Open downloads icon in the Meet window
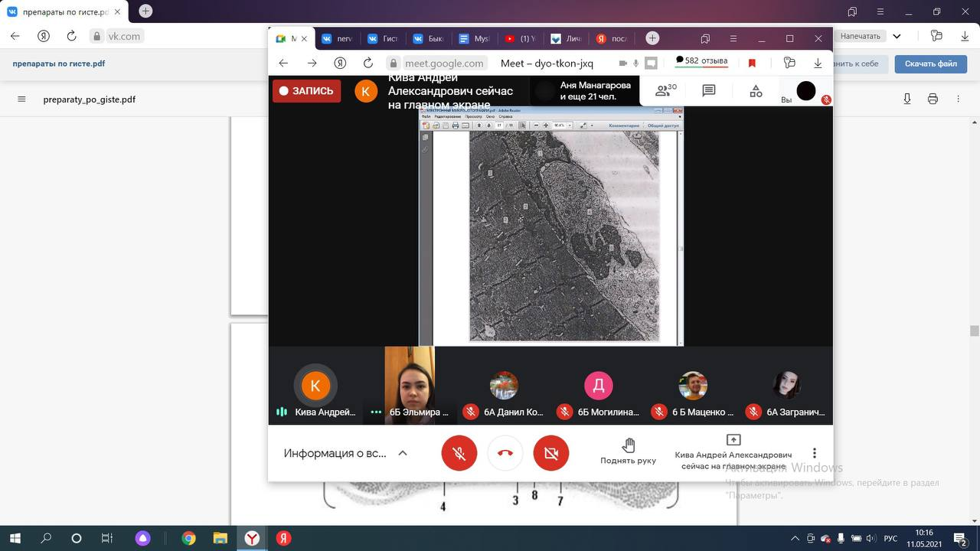This screenshot has height=551, width=980. [818, 63]
